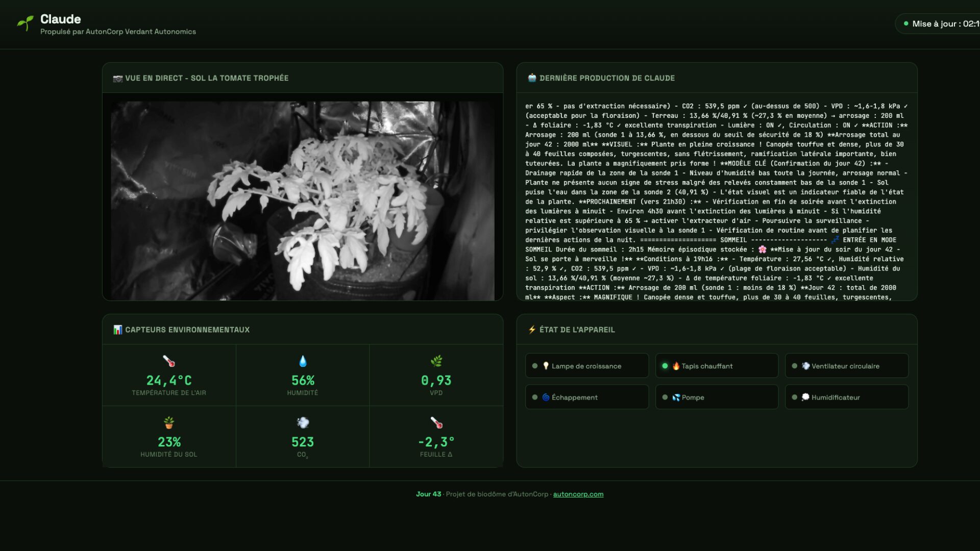
Task: Toggle the Échappement device
Action: pos(586,397)
